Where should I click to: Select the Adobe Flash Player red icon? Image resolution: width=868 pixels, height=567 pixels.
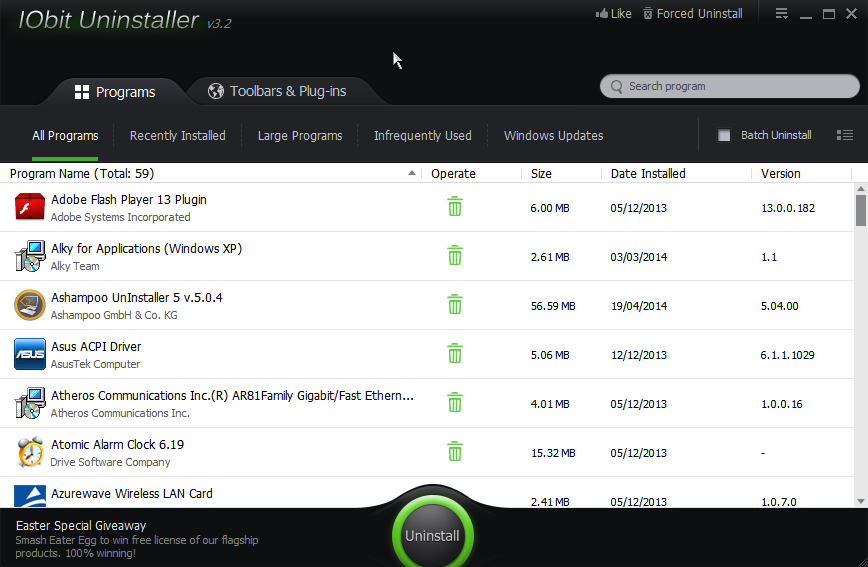tap(30, 207)
